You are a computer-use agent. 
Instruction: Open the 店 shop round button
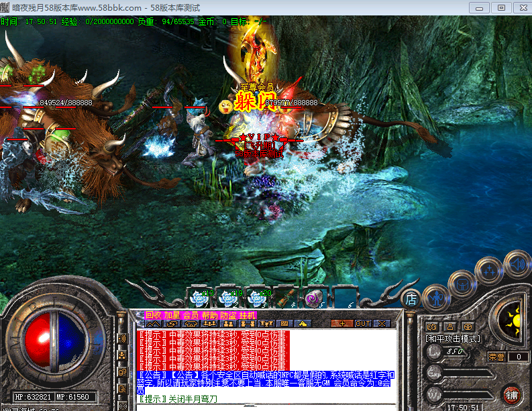click(411, 299)
